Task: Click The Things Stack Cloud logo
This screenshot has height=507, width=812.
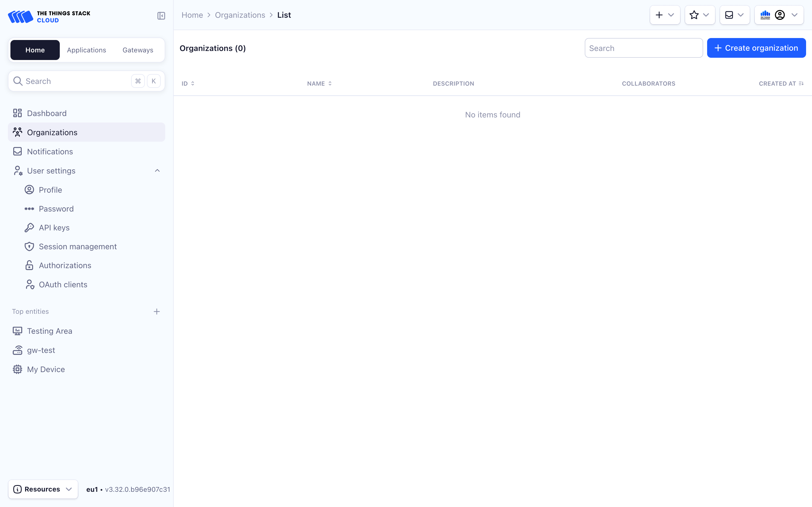Action: coord(49,16)
